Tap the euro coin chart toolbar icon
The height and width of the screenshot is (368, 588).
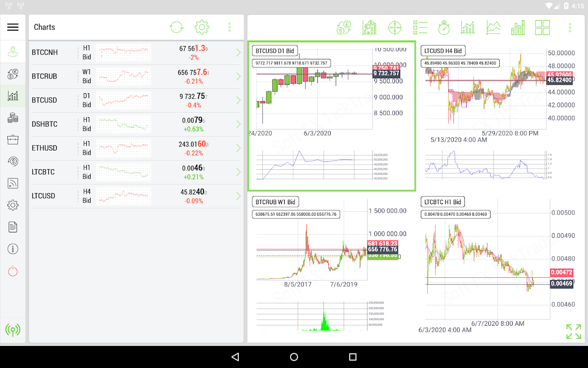pos(369,27)
